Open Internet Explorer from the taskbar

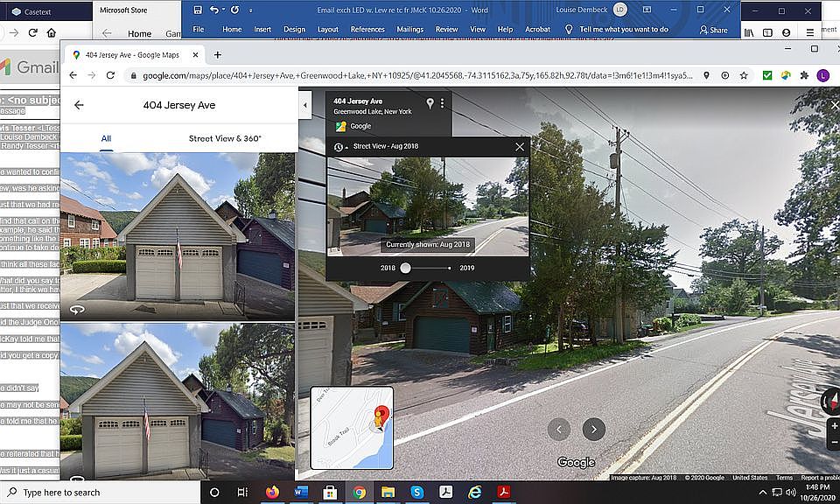474,493
